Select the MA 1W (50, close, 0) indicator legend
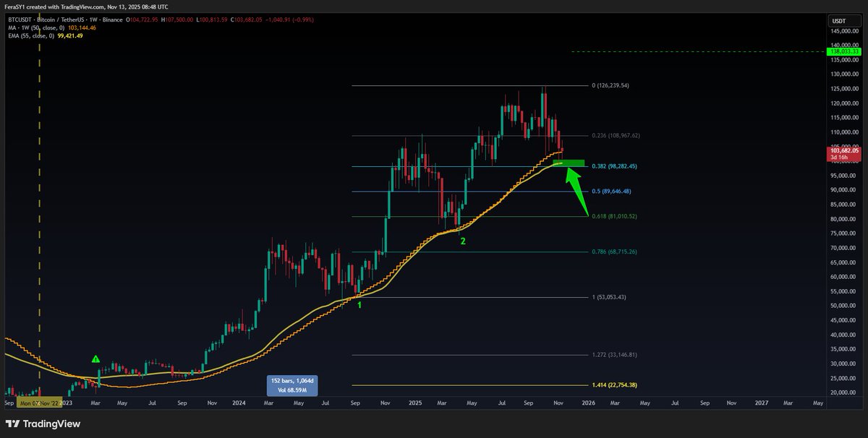 (x=35, y=27)
